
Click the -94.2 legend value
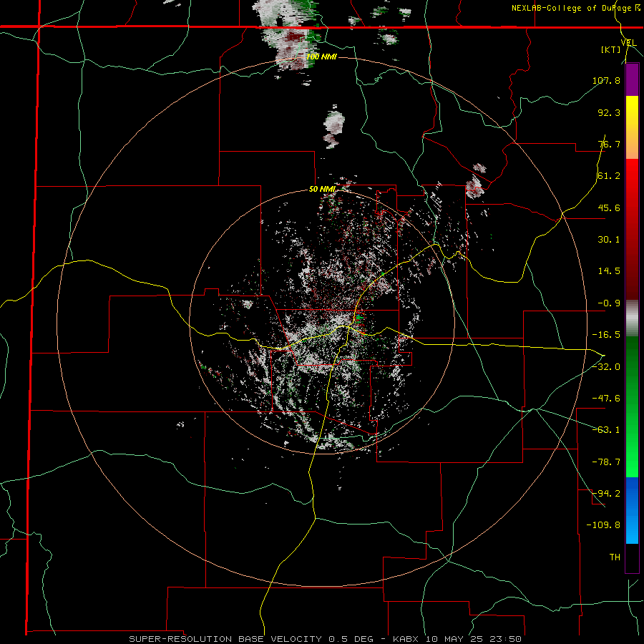click(606, 493)
